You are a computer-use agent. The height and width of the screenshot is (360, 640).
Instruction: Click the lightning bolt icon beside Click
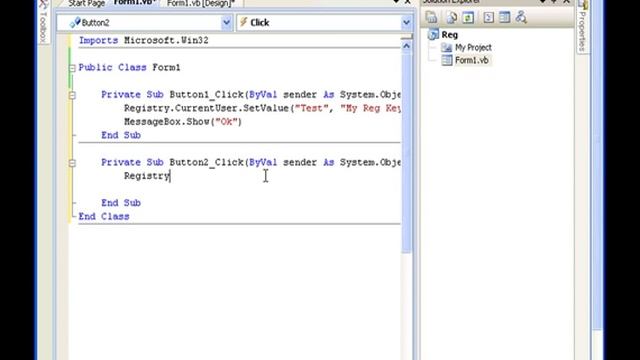tap(244, 22)
